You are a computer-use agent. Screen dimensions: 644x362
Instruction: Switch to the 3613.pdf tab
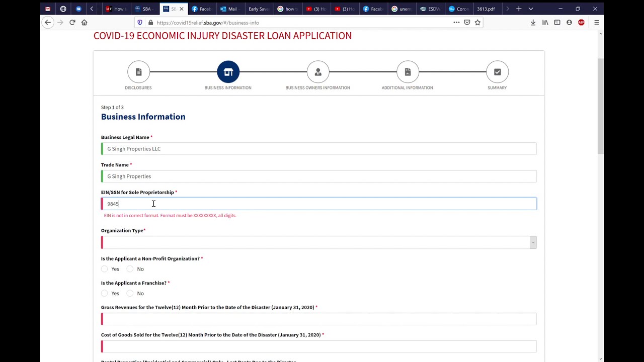point(487,9)
